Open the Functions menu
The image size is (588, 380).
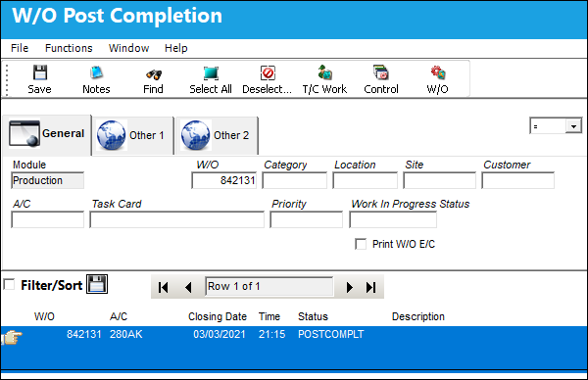(69, 48)
